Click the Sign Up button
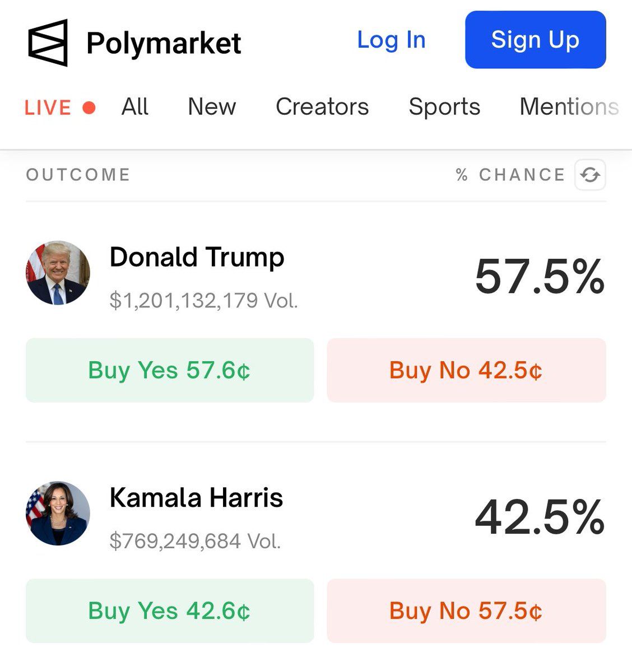The height and width of the screenshot is (672, 632). point(536,40)
